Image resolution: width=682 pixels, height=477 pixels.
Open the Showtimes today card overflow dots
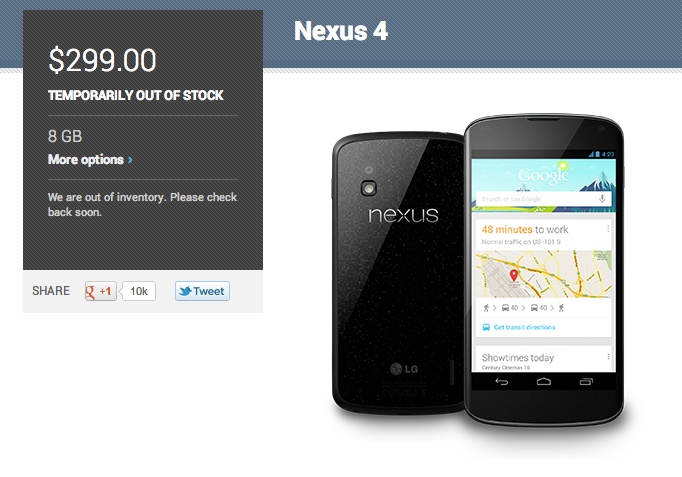(608, 357)
